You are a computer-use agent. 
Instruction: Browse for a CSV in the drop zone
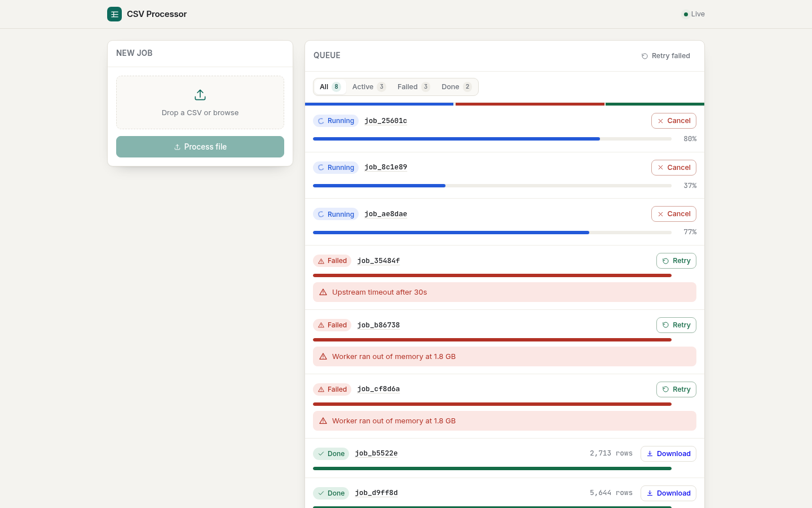(200, 103)
